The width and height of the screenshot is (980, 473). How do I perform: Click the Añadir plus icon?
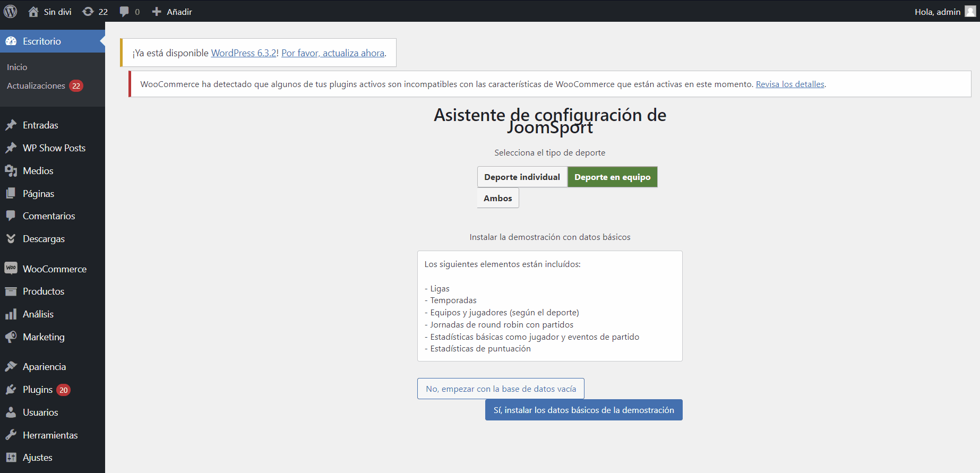157,12
